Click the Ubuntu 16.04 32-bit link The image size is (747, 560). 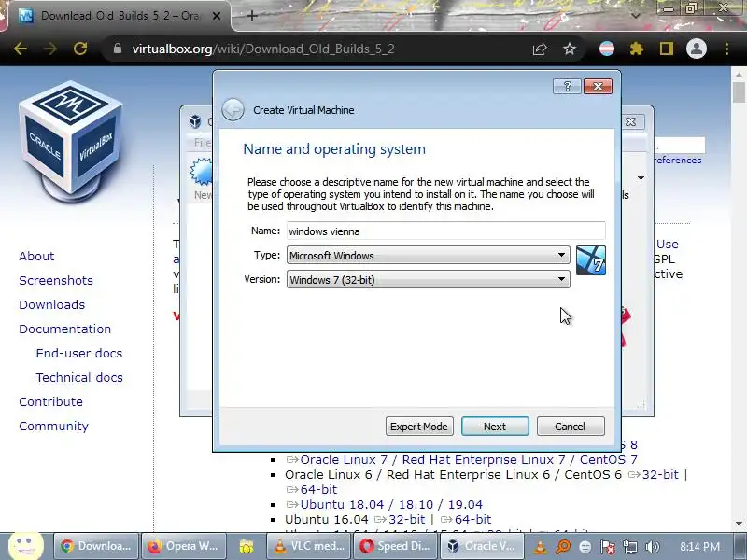point(406,519)
